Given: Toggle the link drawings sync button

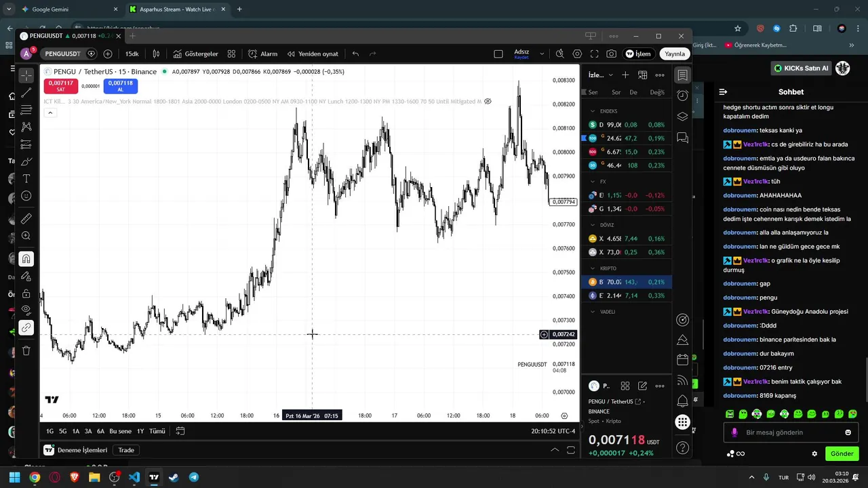Looking at the screenshot, I should pos(26,327).
